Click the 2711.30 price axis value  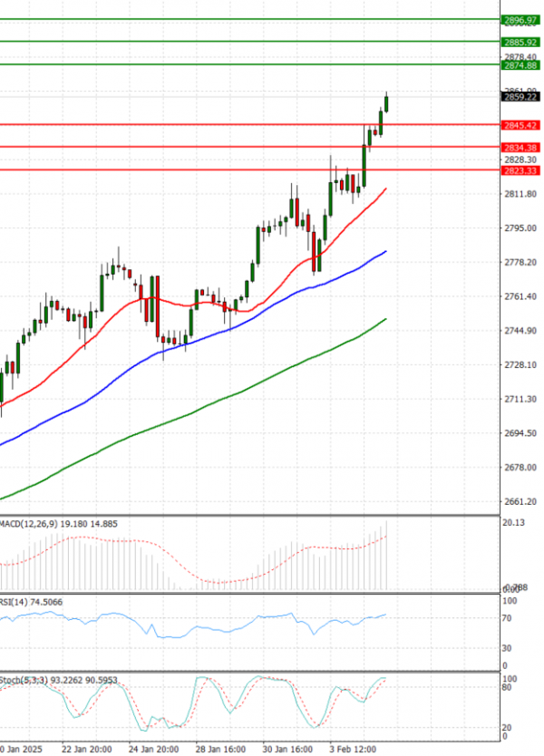tap(520, 399)
